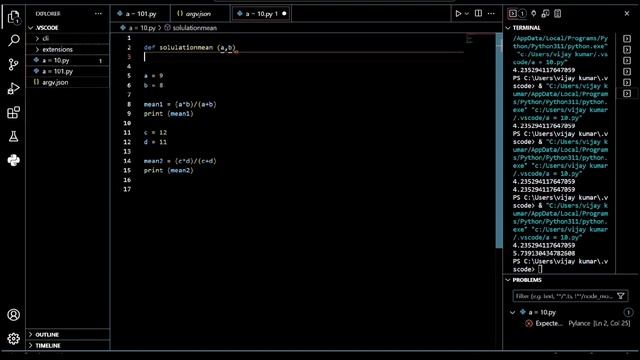Open a = 101.py in Explorer
Screen dimensions: 640x360
[68, 71]
